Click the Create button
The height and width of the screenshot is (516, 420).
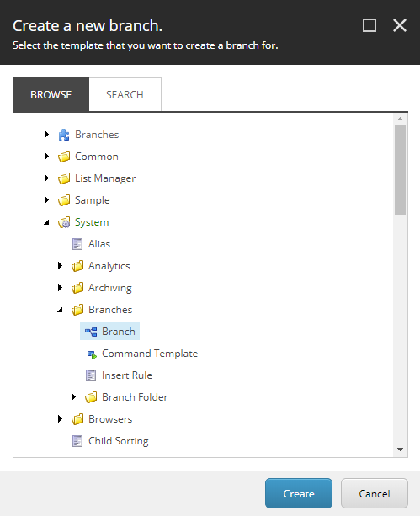coord(299,493)
